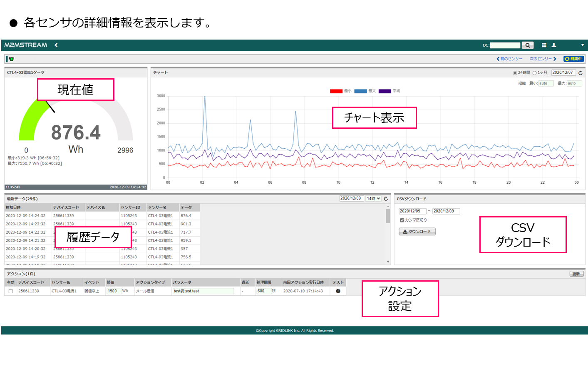Click the magnifier search button next to DC field

coord(528,45)
